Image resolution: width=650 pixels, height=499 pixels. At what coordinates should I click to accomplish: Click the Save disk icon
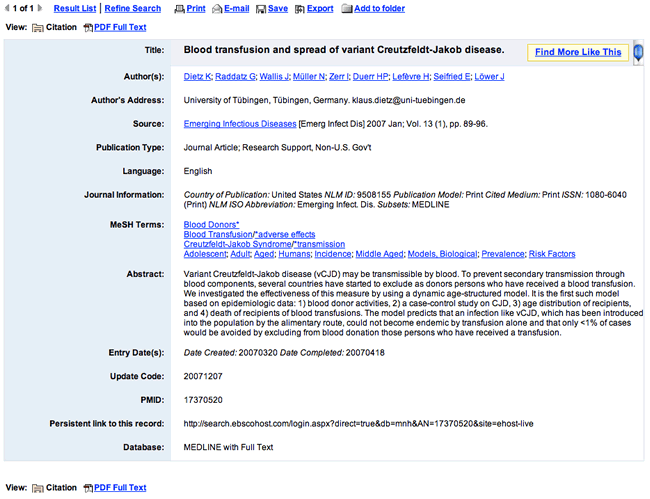pyautogui.click(x=261, y=9)
